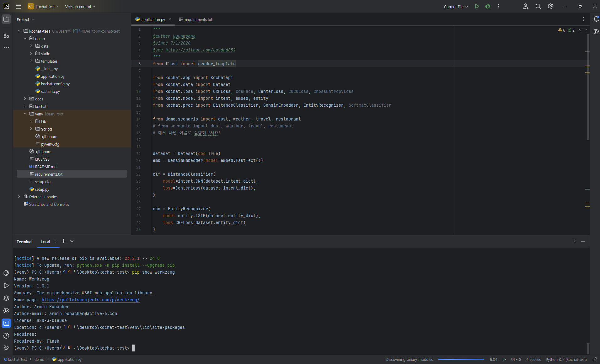Viewport: 600px width, 364px height.
Task: Switch to the requirements.txt editor tab
Action: 196,19
